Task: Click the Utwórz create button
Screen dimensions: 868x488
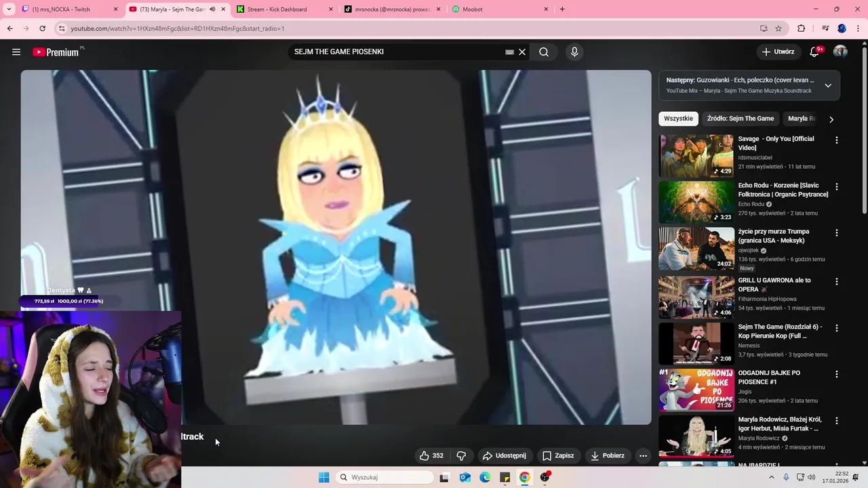Action: click(x=778, y=52)
